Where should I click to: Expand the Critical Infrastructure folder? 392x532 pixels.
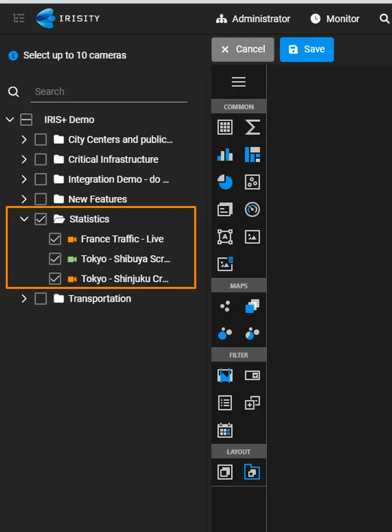click(x=24, y=159)
